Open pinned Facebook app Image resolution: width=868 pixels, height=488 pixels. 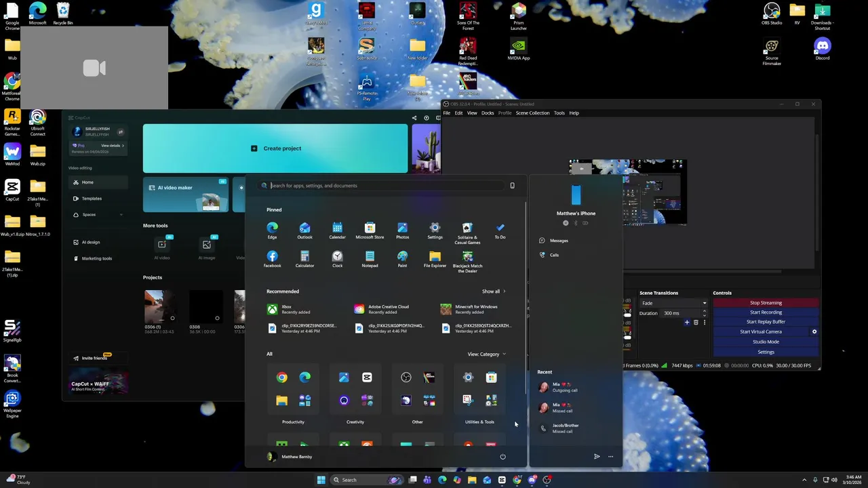click(x=272, y=259)
